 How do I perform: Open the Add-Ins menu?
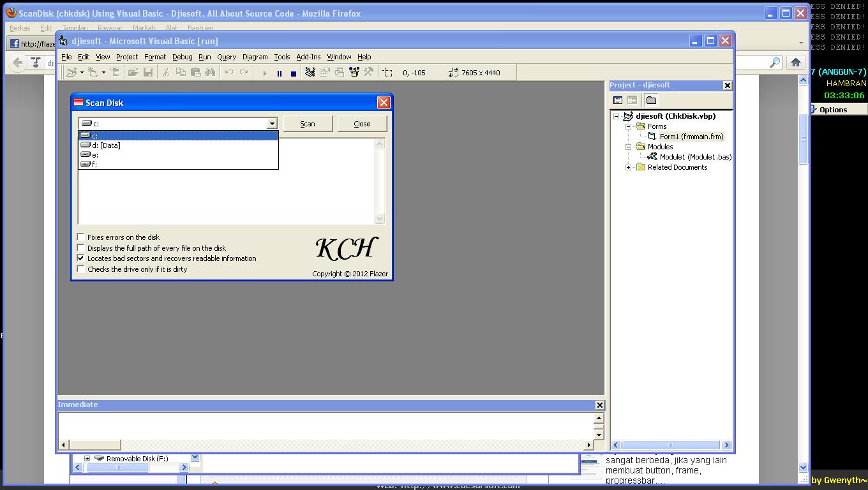[308, 57]
